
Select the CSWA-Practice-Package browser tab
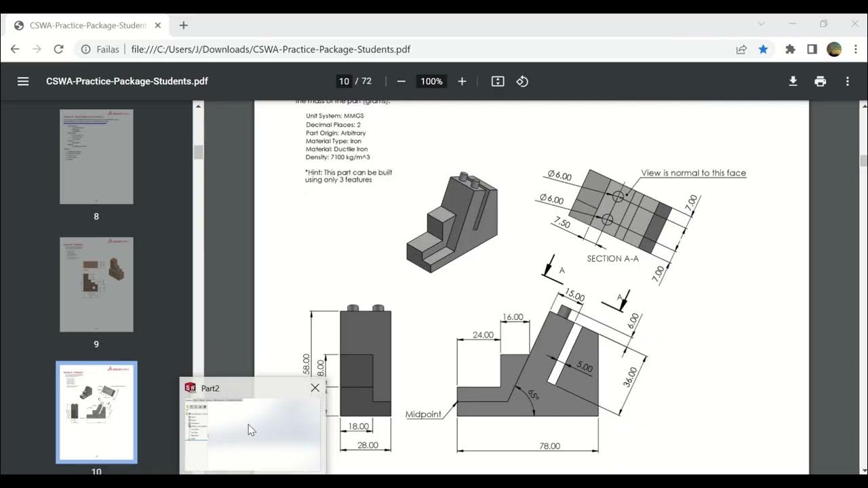coord(88,25)
